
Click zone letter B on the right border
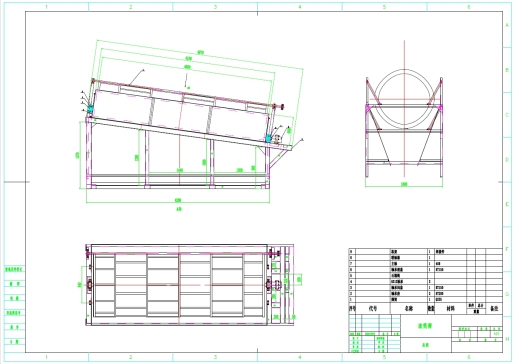(507, 70)
